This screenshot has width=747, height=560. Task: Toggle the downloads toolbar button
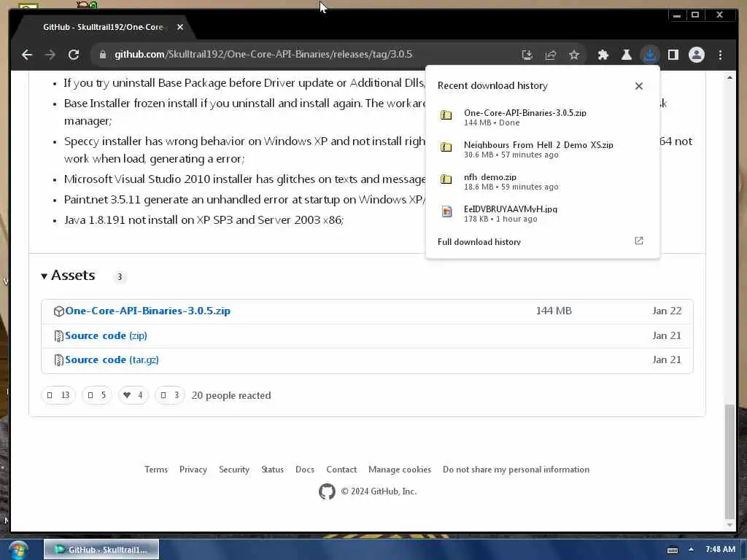(650, 55)
